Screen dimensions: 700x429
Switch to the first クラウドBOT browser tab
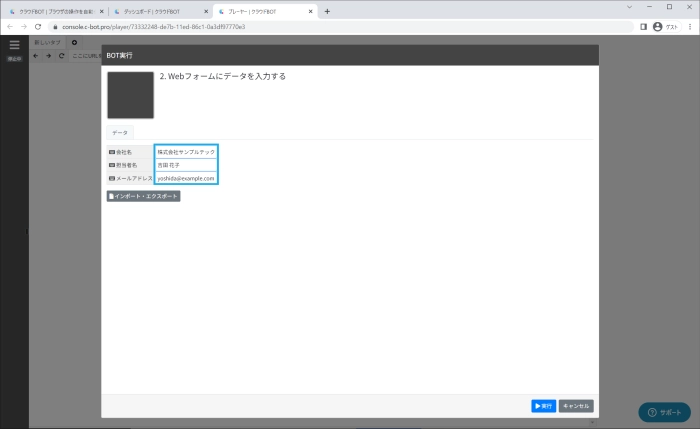tap(53, 11)
